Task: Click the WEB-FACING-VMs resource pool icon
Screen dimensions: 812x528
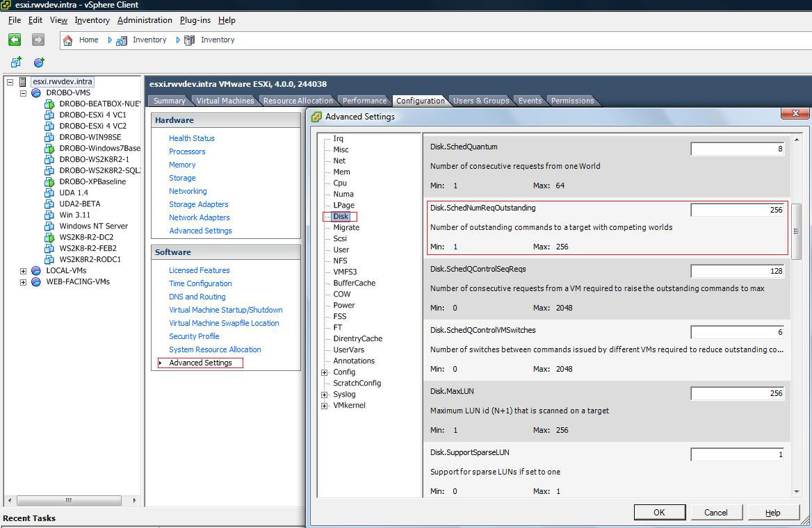Action: (x=36, y=282)
